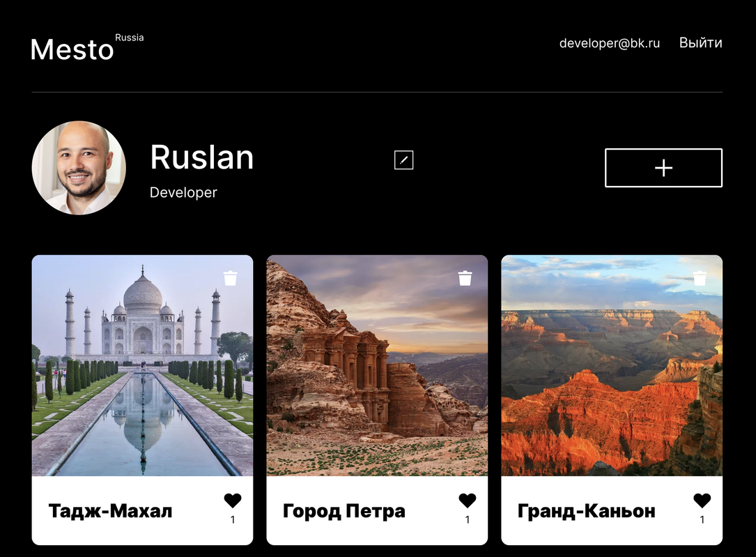Click the Выйти logout link
Image resolution: width=756 pixels, height=557 pixels.
pos(700,43)
